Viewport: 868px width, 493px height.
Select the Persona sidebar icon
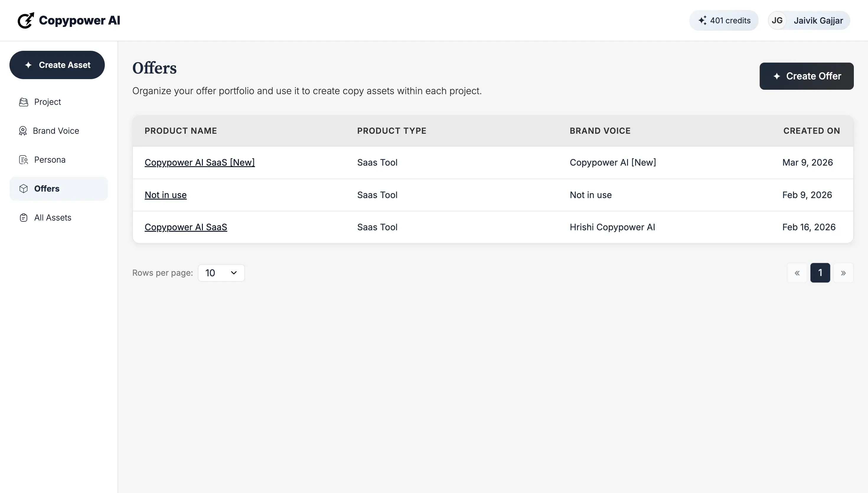tap(23, 159)
